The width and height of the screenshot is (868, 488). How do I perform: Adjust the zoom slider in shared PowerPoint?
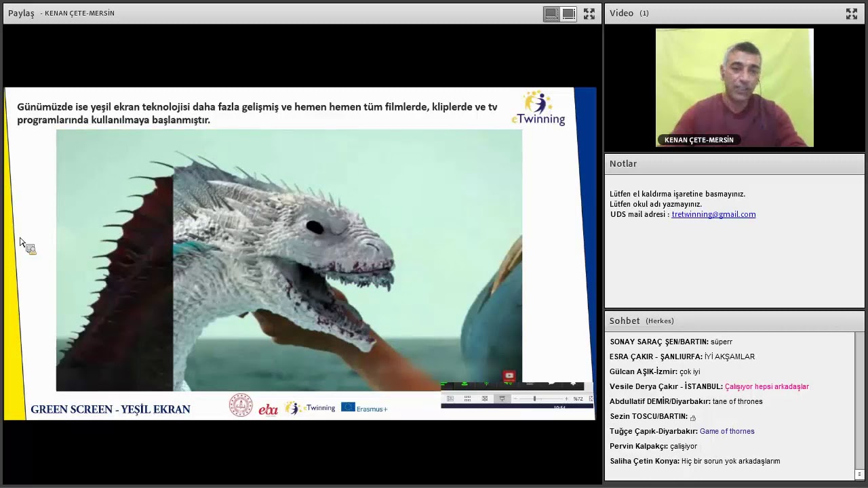click(534, 399)
